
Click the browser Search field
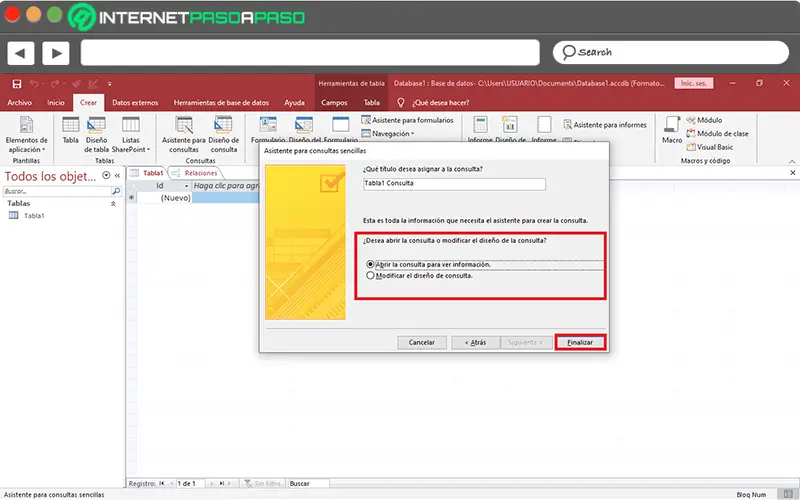pos(670,53)
